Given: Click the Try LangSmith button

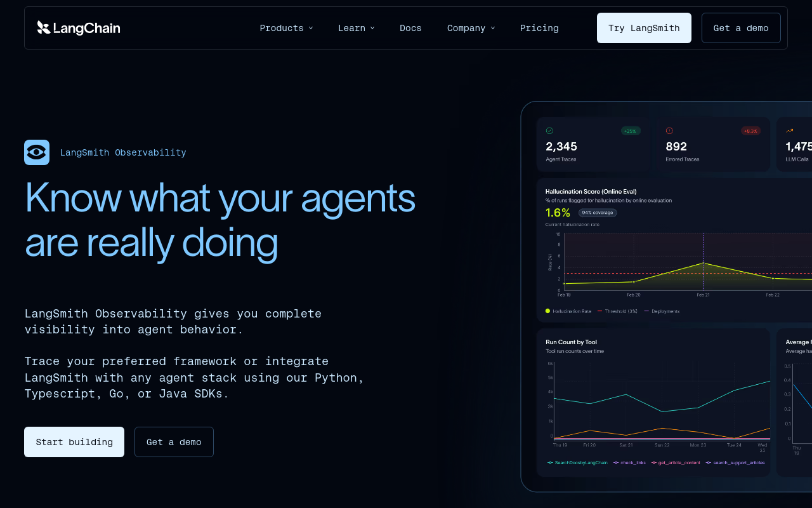Looking at the screenshot, I should [644, 27].
